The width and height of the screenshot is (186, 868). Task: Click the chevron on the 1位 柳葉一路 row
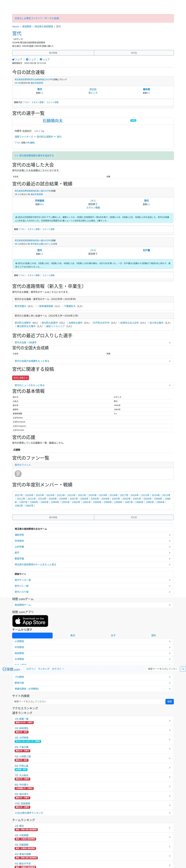169,721
